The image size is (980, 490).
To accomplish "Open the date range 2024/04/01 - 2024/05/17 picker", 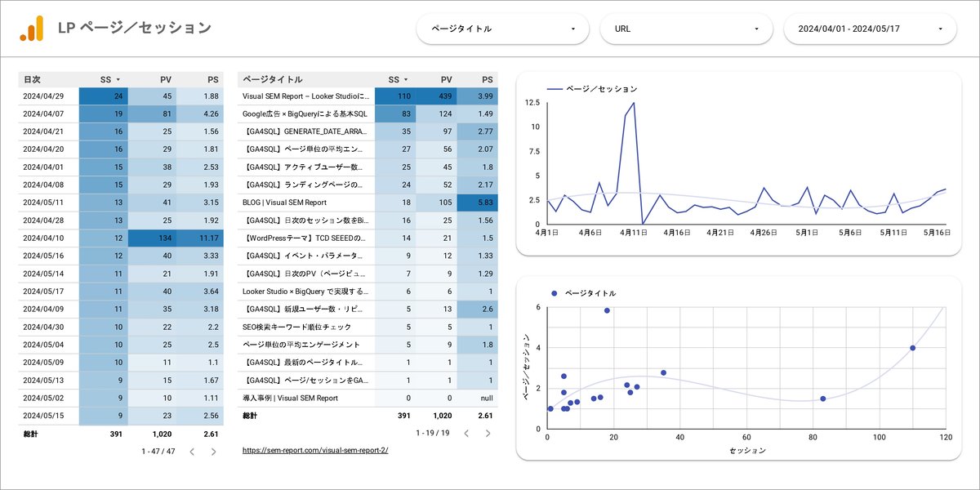I will point(870,29).
